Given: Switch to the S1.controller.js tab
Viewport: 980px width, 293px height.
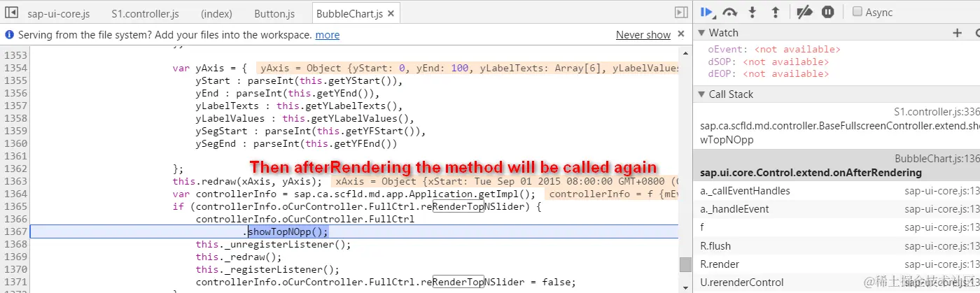Looking at the screenshot, I should click(145, 13).
